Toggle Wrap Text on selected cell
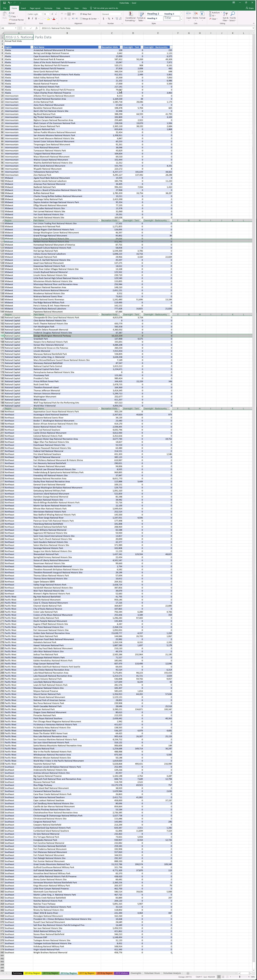 pos(86,14)
